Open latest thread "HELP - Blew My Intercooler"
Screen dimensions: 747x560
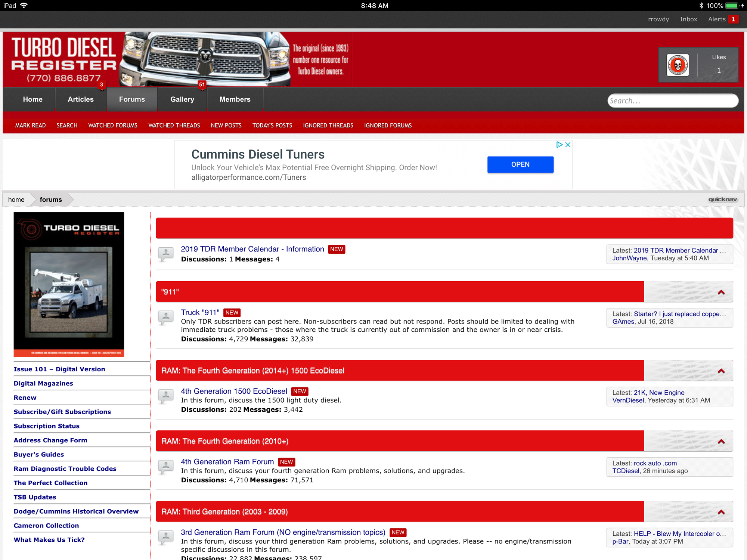point(680,534)
